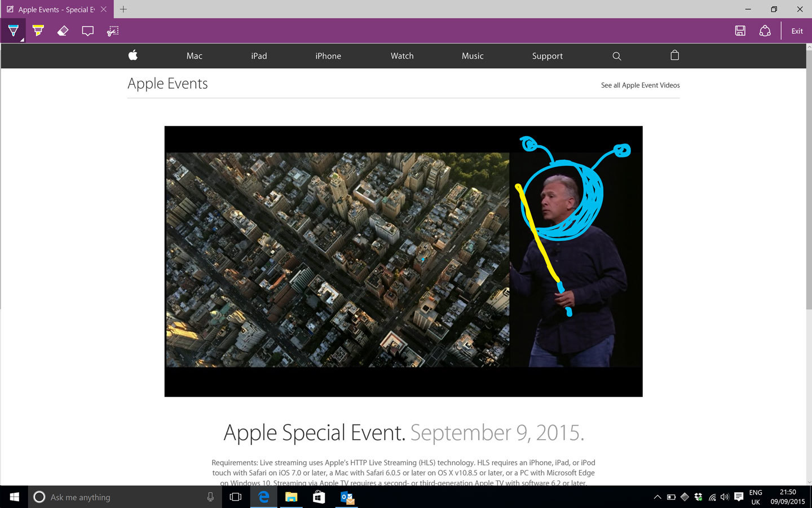Follow the See all Apple Event Videos link

click(x=640, y=85)
